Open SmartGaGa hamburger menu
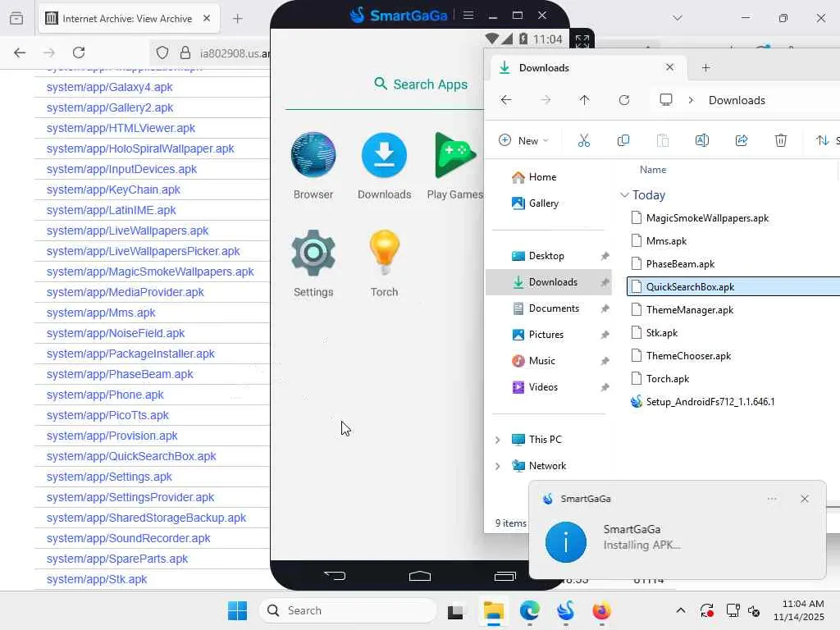Screen dimensions: 840x630 [x=468, y=15]
